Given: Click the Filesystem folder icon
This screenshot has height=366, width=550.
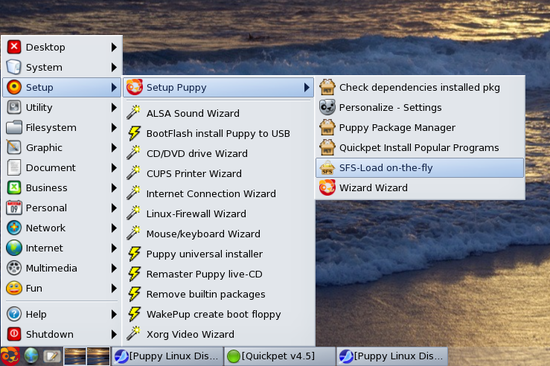Looking at the screenshot, I should tap(14, 127).
